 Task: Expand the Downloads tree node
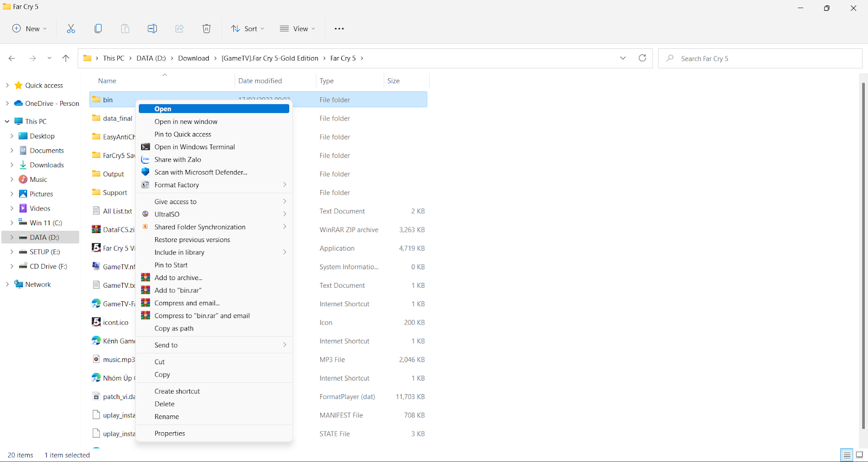point(12,165)
